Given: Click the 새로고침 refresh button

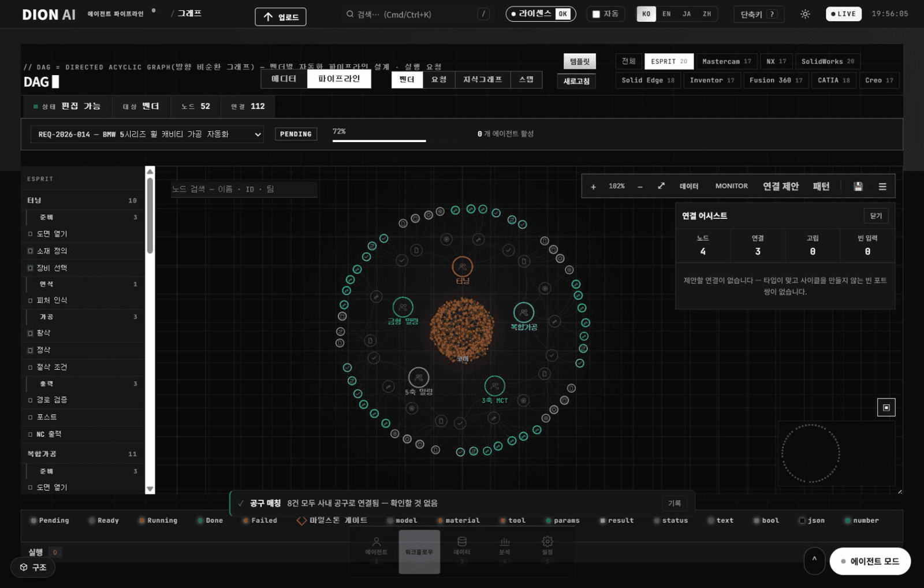Looking at the screenshot, I should click(x=576, y=81).
